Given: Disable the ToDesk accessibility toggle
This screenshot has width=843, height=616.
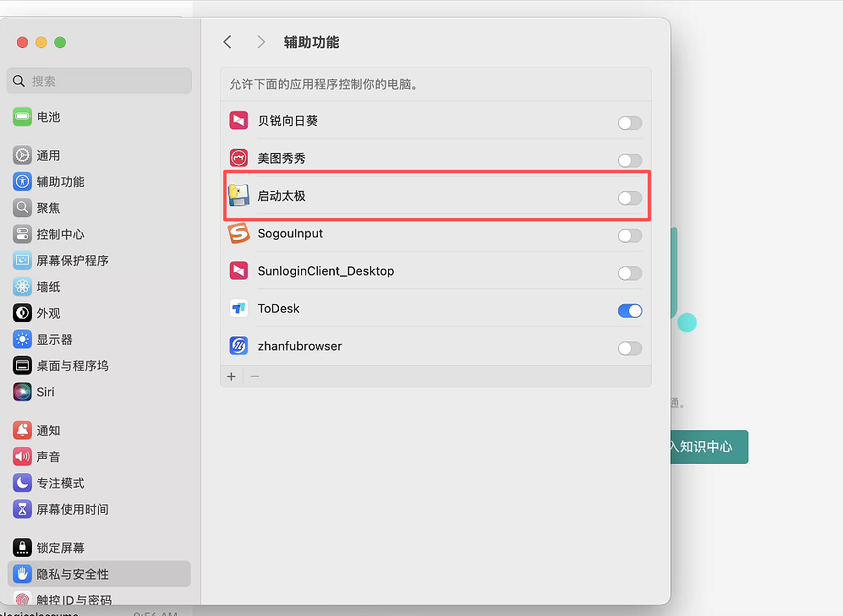Looking at the screenshot, I should point(629,311).
